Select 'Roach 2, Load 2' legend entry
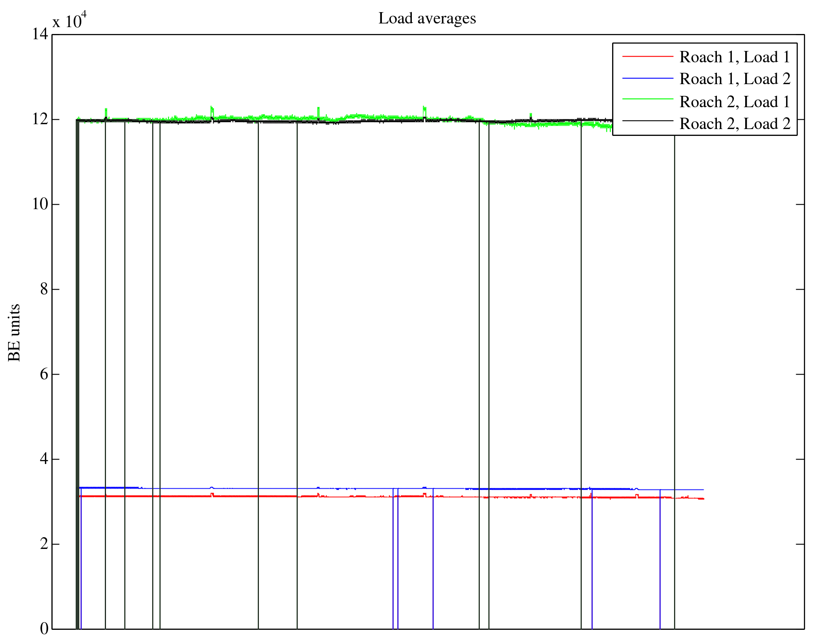 (x=734, y=123)
